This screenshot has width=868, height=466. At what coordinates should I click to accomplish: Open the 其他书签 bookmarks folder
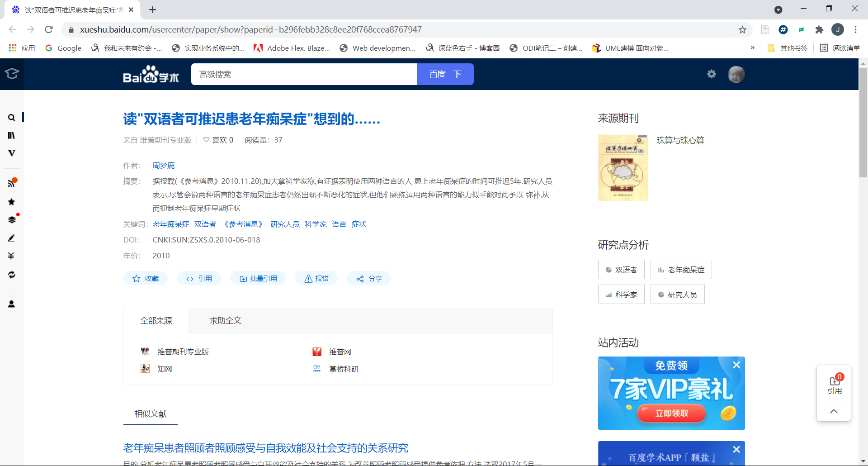pos(788,48)
